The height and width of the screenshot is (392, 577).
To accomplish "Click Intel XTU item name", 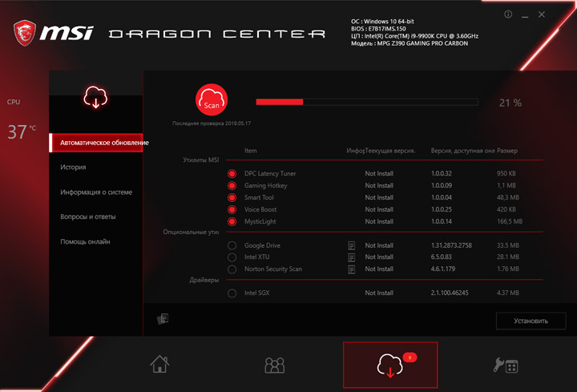I will click(x=257, y=257).
